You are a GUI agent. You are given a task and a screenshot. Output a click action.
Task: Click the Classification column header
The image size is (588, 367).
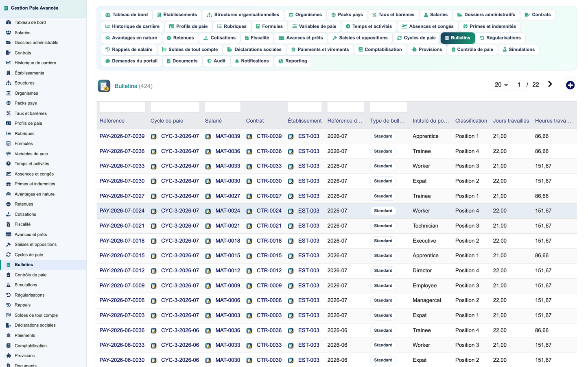(471, 121)
